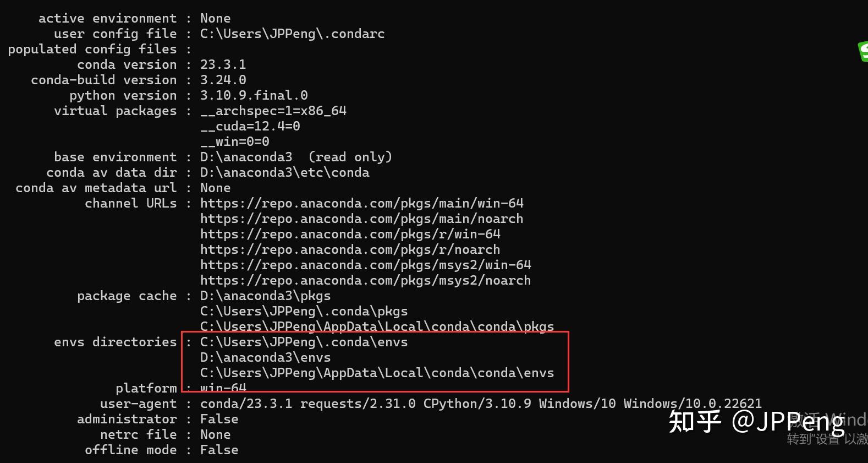Click the 知乎 watermark logo text

694,422
